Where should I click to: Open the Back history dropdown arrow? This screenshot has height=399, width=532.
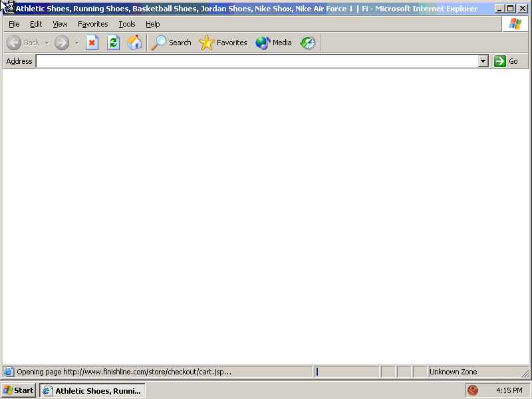coord(47,43)
